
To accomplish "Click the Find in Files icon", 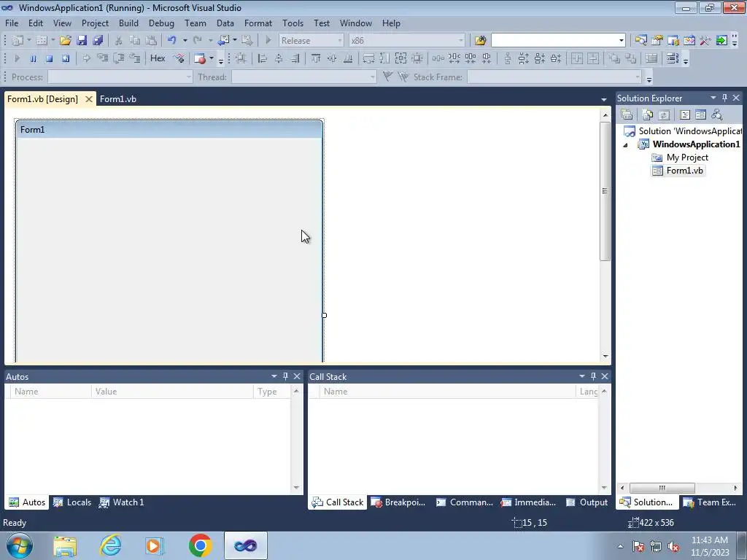I will click(x=480, y=41).
